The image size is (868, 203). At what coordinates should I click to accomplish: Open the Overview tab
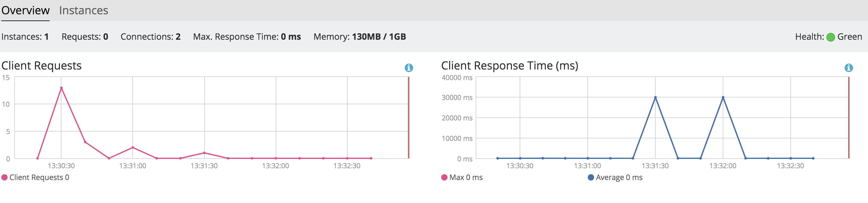click(x=25, y=11)
